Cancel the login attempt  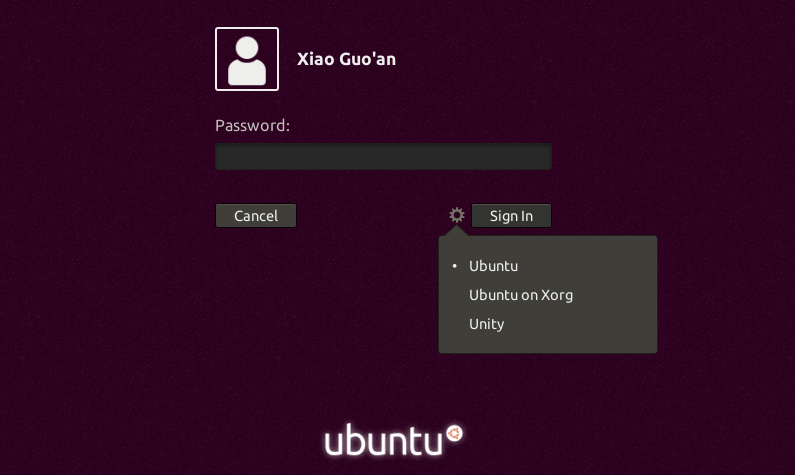(x=256, y=216)
